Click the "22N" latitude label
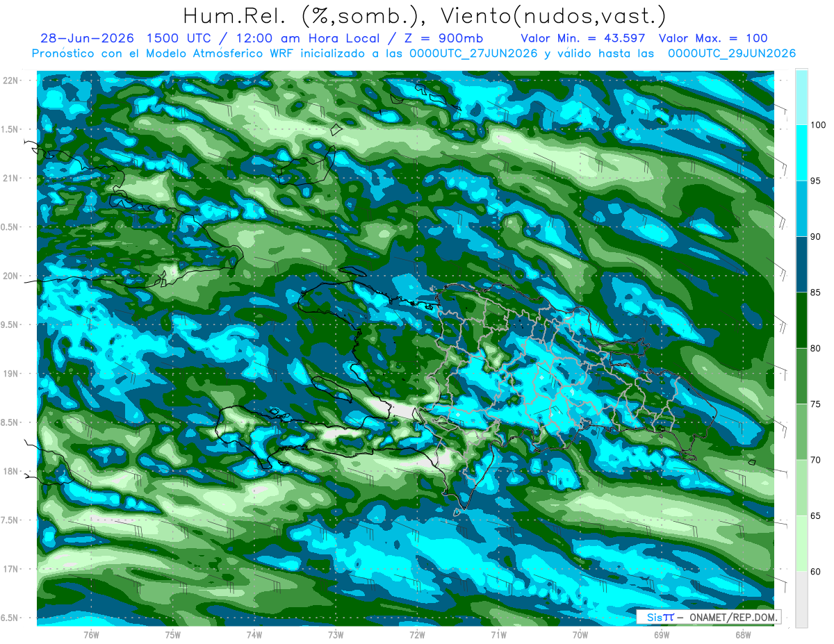 coord(11,80)
